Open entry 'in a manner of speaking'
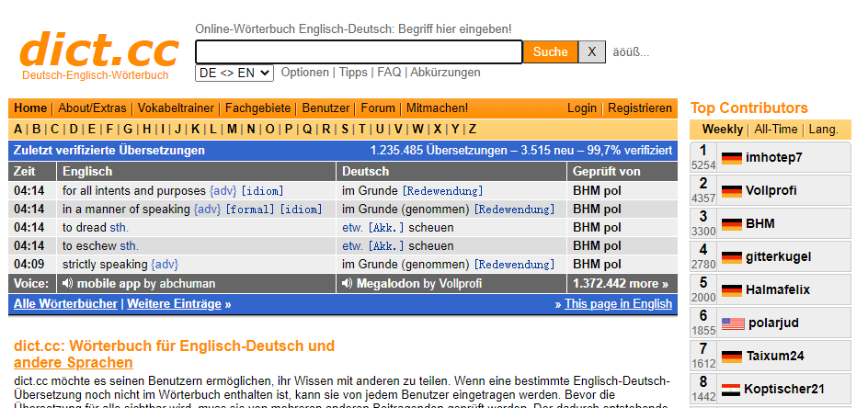The height and width of the screenshot is (408, 868). pyautogui.click(x=126, y=210)
